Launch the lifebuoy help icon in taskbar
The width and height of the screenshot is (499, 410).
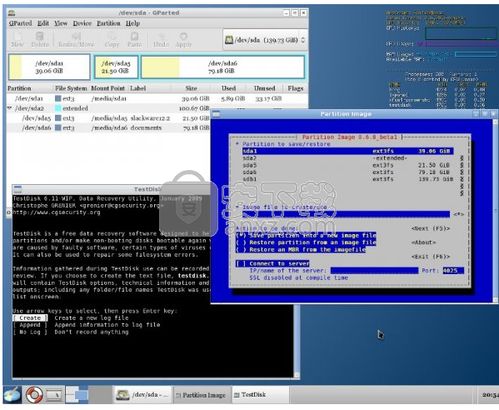pos(34,395)
